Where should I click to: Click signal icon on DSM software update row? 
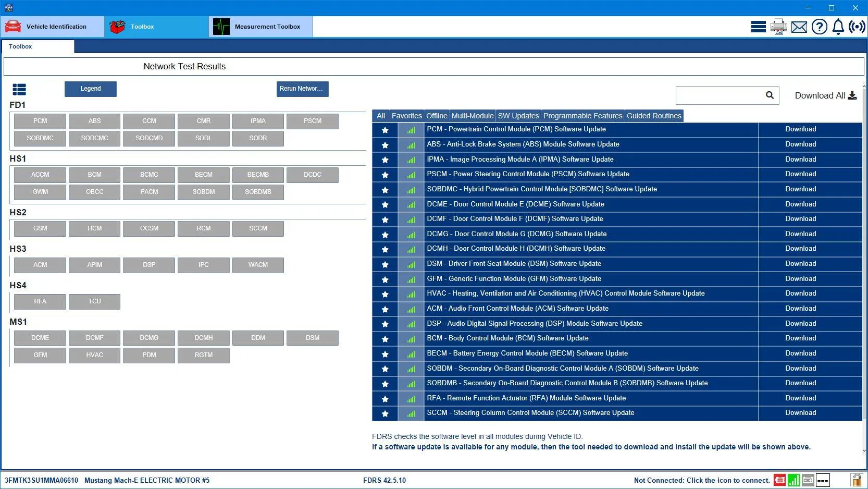click(411, 264)
